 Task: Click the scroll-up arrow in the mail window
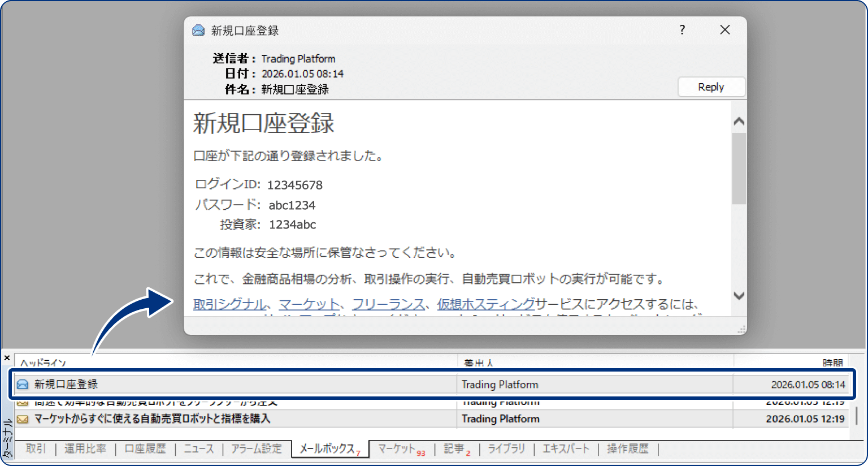(x=739, y=120)
